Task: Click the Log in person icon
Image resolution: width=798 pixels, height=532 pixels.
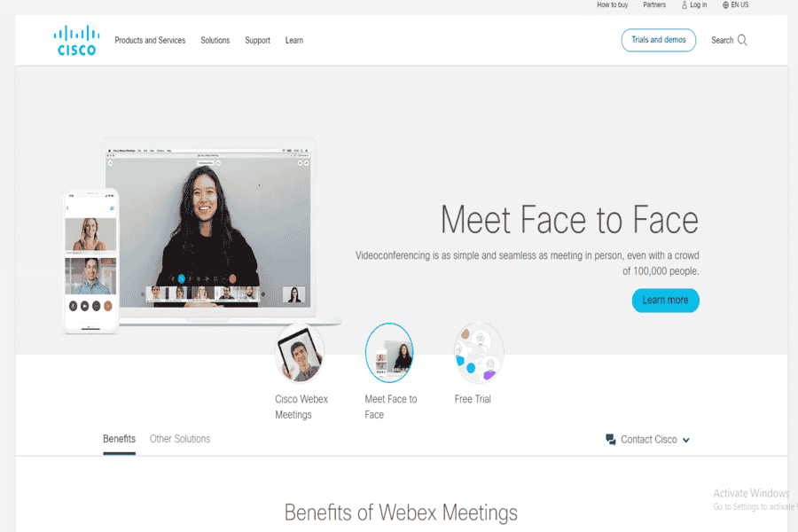Action: [x=685, y=5]
